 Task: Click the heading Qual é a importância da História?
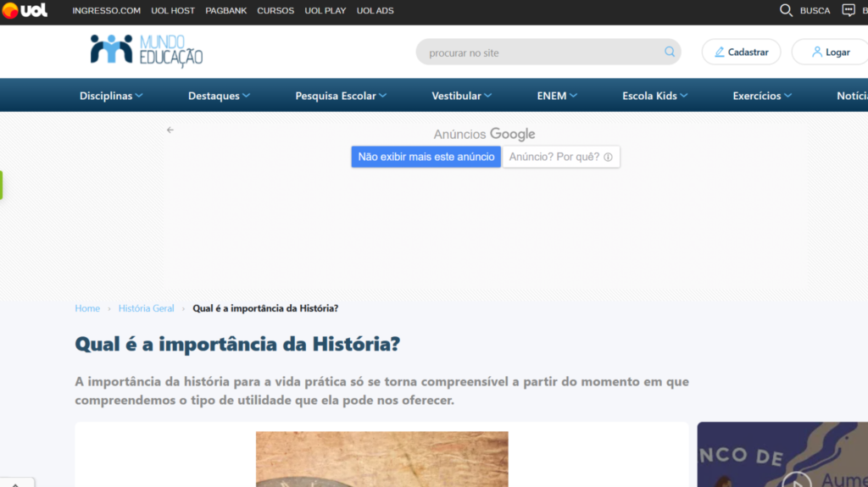(237, 344)
